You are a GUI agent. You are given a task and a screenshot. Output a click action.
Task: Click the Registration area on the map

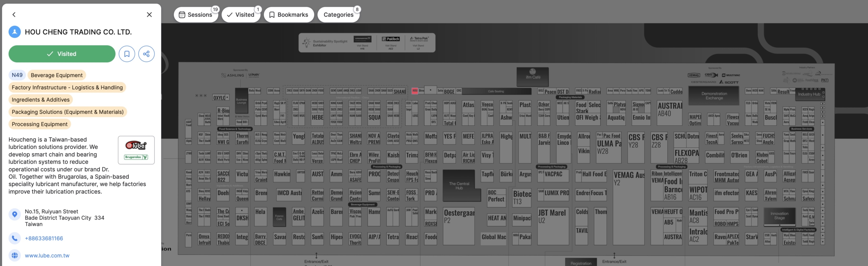pyautogui.click(x=581, y=263)
